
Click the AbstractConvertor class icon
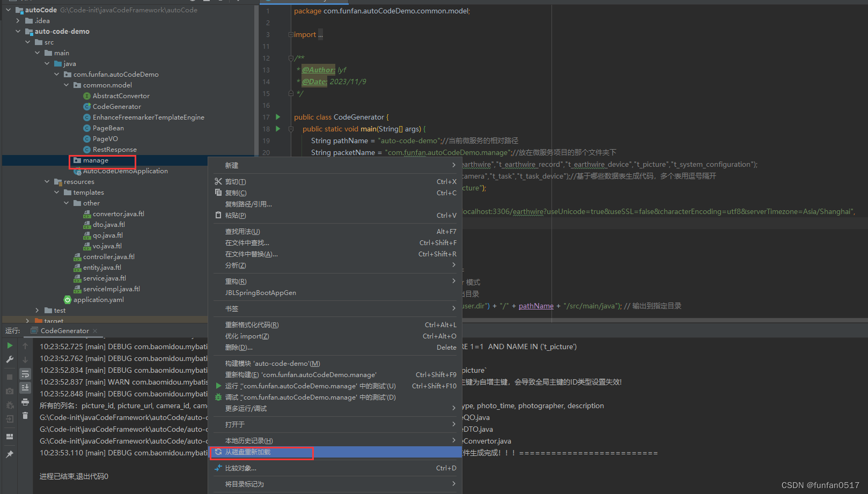(x=87, y=96)
